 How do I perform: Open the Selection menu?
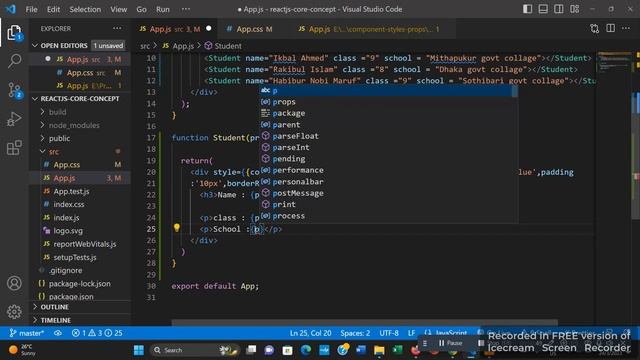point(85,9)
